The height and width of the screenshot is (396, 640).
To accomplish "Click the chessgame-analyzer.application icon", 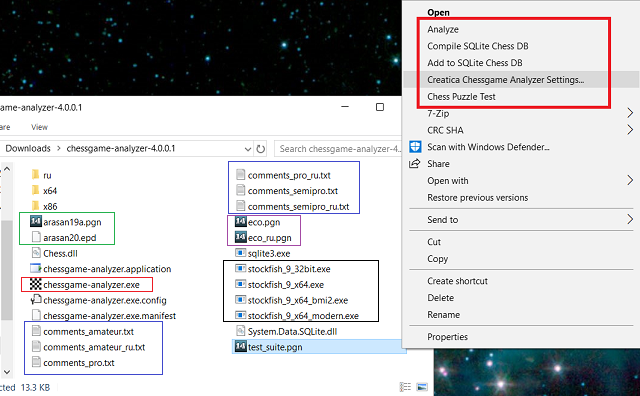I will click(x=36, y=268).
